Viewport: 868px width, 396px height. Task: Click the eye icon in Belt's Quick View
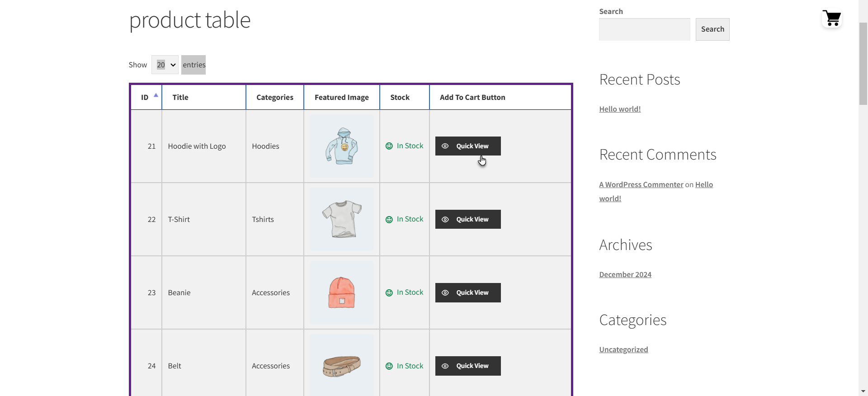pyautogui.click(x=445, y=366)
